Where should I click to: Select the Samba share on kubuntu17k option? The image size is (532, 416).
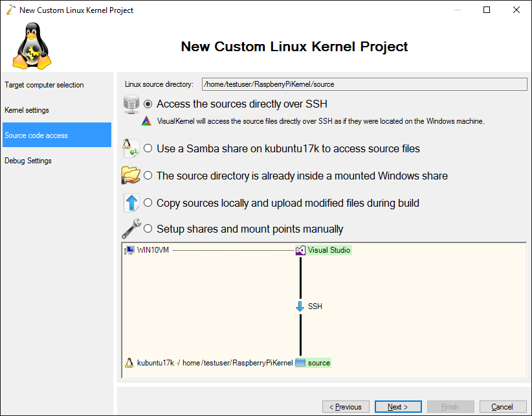coord(148,148)
